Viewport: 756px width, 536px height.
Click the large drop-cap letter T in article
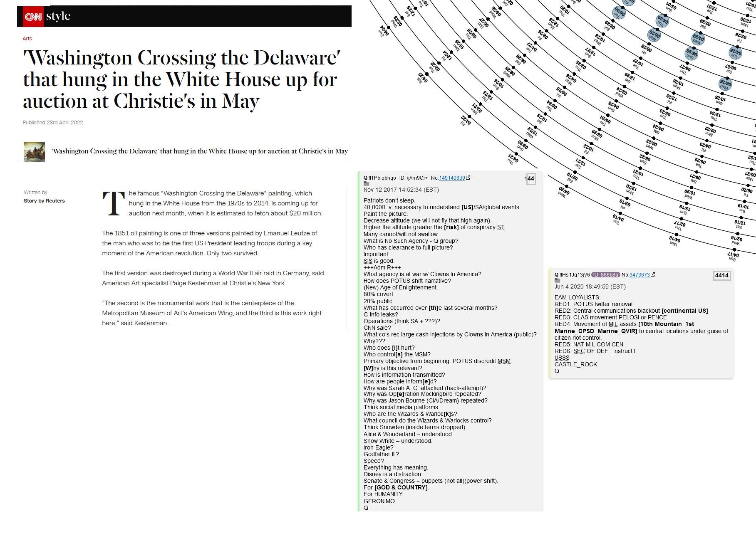tap(114, 204)
